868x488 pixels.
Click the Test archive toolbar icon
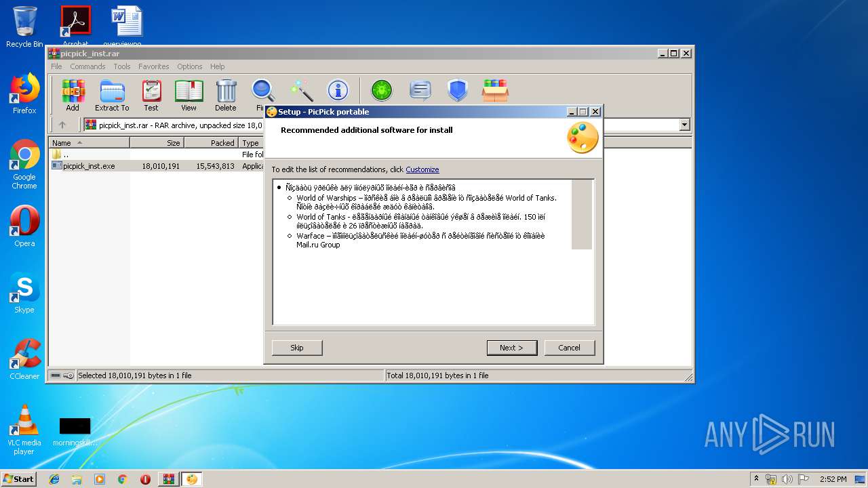[x=151, y=95]
